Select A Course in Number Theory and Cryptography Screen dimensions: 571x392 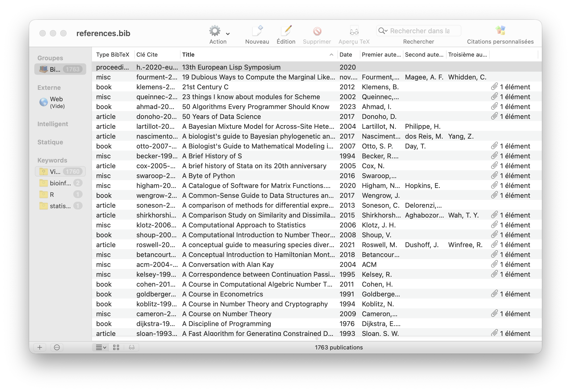317,304
